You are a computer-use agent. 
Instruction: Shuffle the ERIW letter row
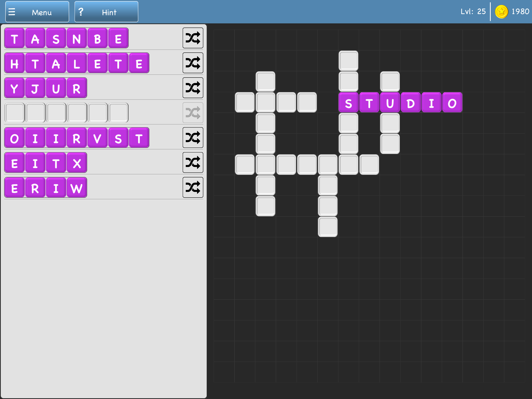pos(193,187)
